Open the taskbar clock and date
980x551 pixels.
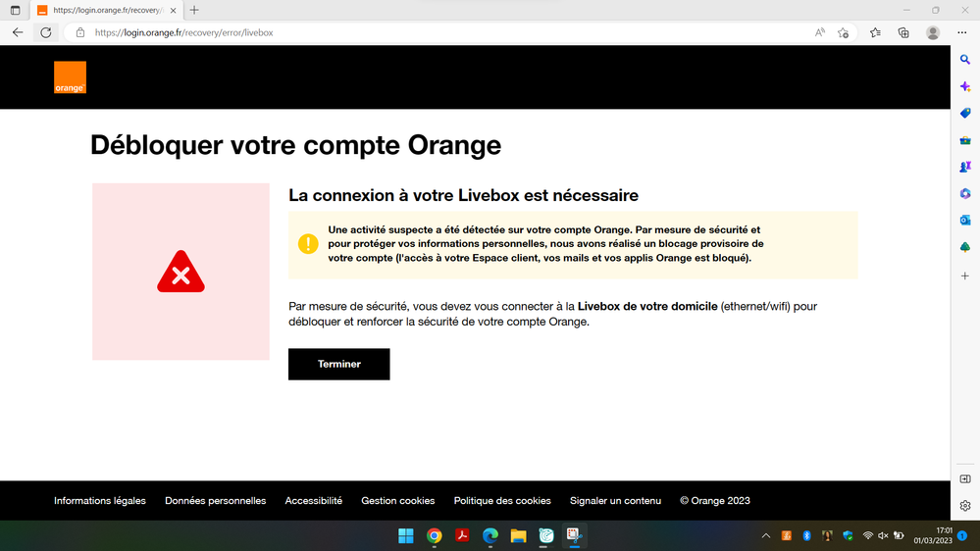(x=933, y=535)
